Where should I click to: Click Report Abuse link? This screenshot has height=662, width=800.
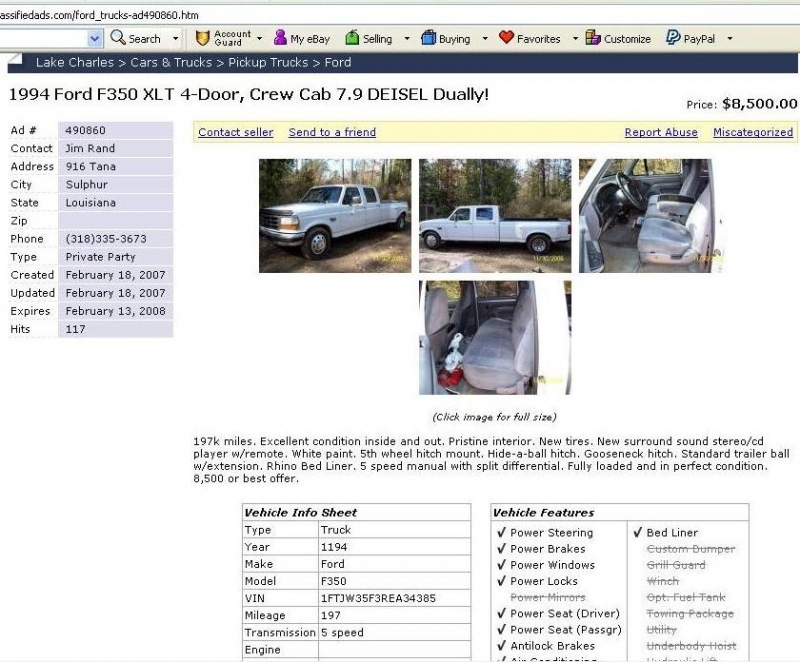click(661, 132)
